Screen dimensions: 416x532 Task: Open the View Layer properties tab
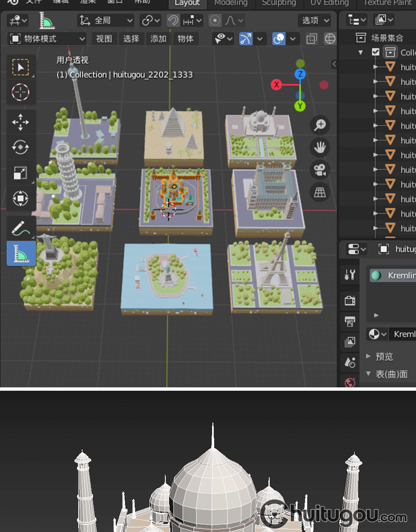(x=350, y=342)
